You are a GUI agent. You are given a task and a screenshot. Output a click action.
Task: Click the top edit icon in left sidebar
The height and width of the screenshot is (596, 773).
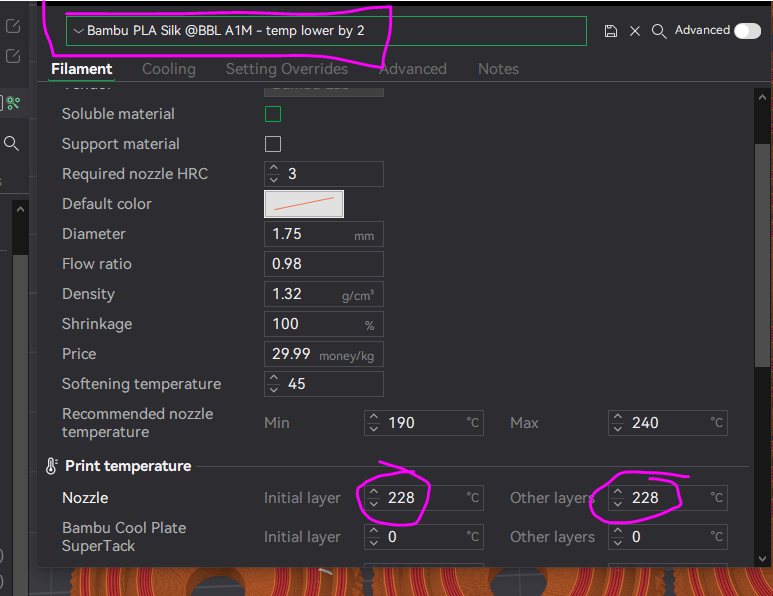[13, 26]
